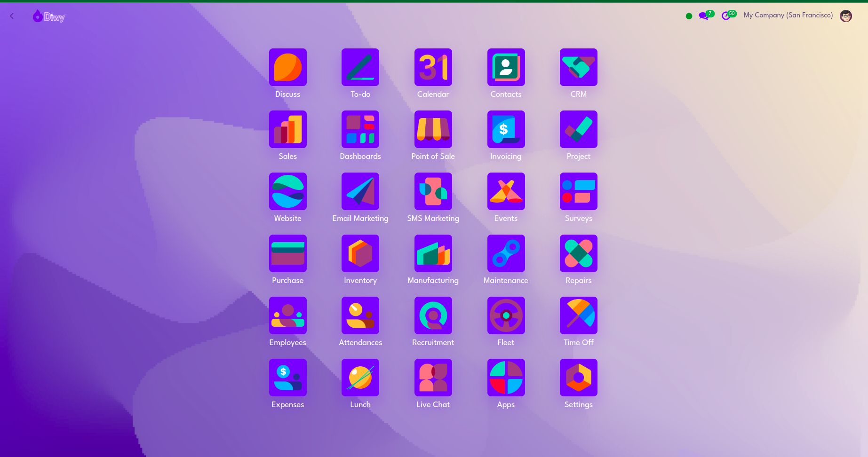Open the Project app

(579, 129)
